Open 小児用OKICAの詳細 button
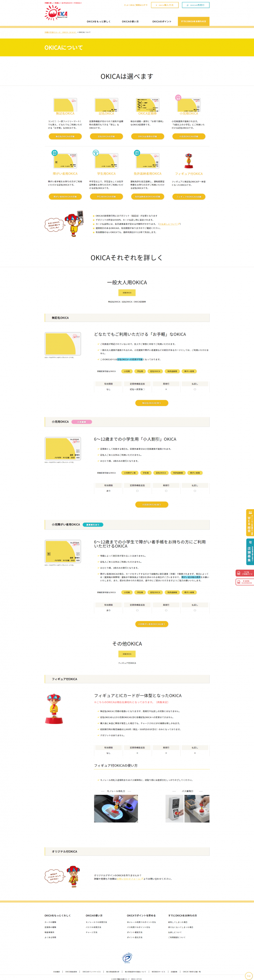This screenshot has height=980, width=254. click(x=189, y=136)
